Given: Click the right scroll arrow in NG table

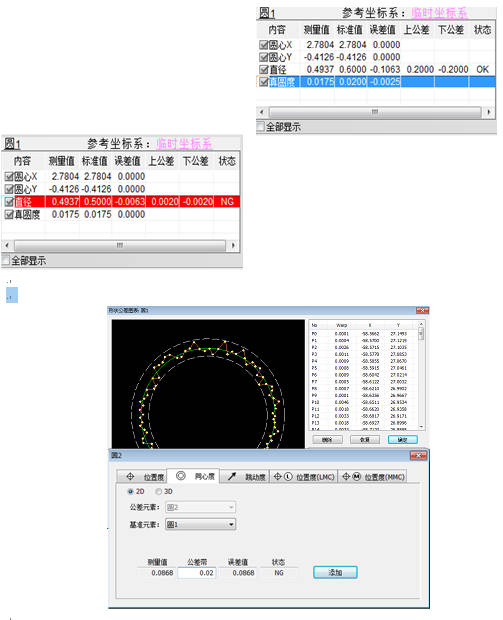Looking at the screenshot, I should point(233,246).
